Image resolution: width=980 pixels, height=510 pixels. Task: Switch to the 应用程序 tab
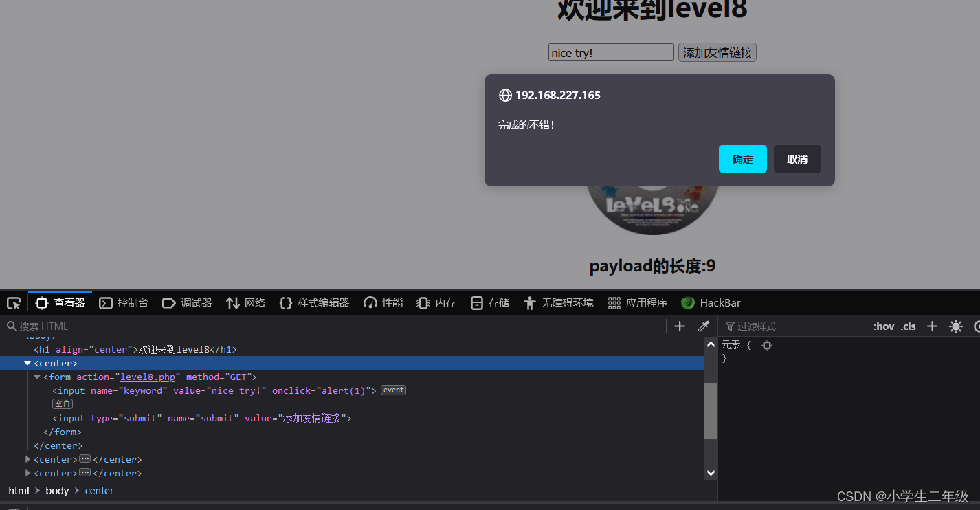[x=638, y=303]
